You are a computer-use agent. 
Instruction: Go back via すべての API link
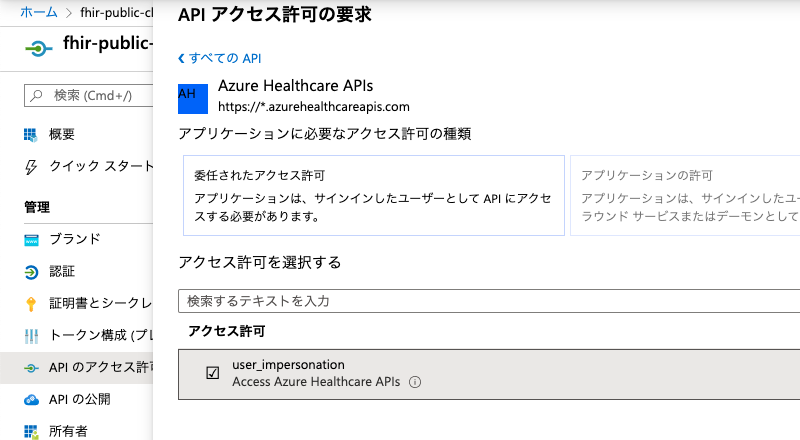pos(225,58)
